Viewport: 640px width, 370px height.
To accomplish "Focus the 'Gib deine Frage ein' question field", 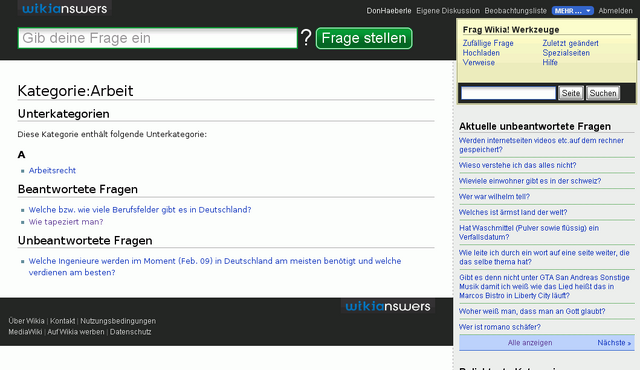I will tap(158, 38).
